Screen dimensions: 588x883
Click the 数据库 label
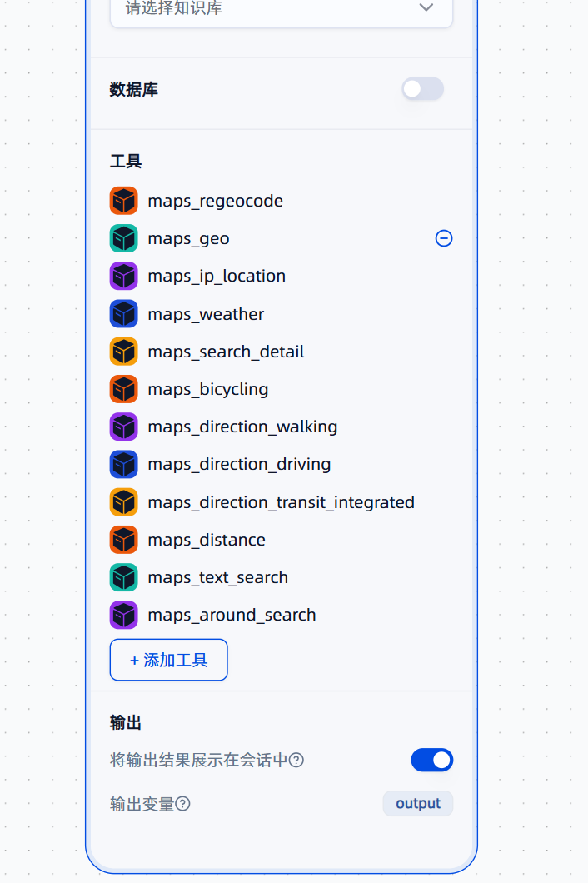pyautogui.click(x=134, y=89)
